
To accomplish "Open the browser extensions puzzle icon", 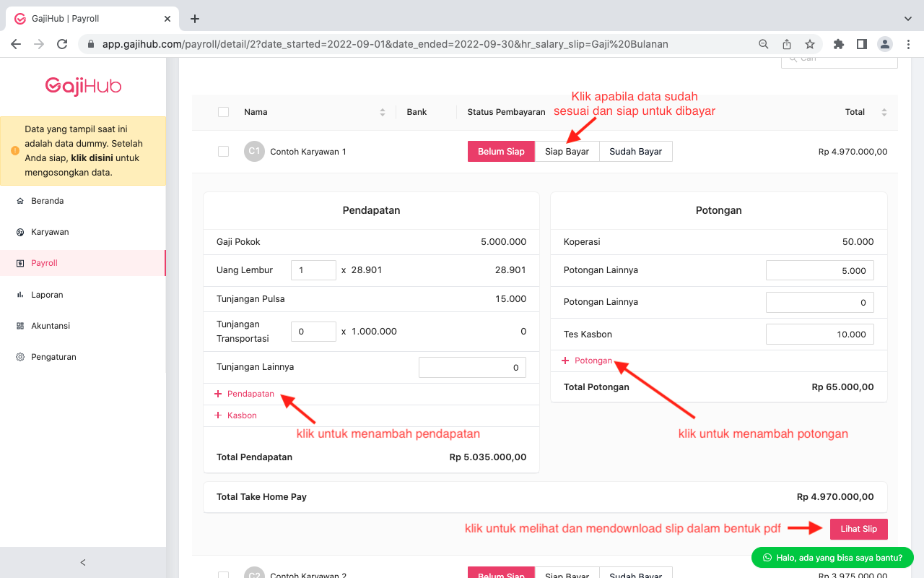I will (838, 43).
